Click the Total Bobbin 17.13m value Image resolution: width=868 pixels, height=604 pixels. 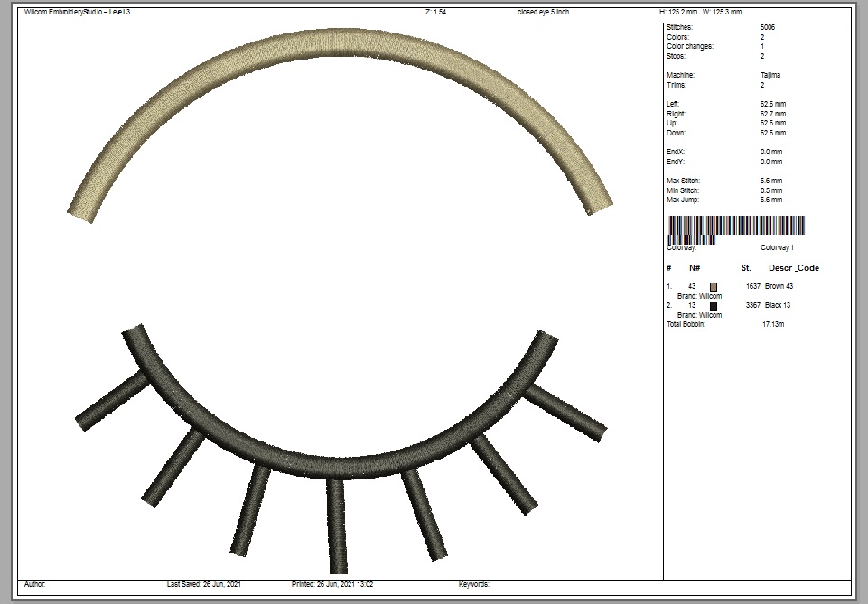click(x=774, y=324)
